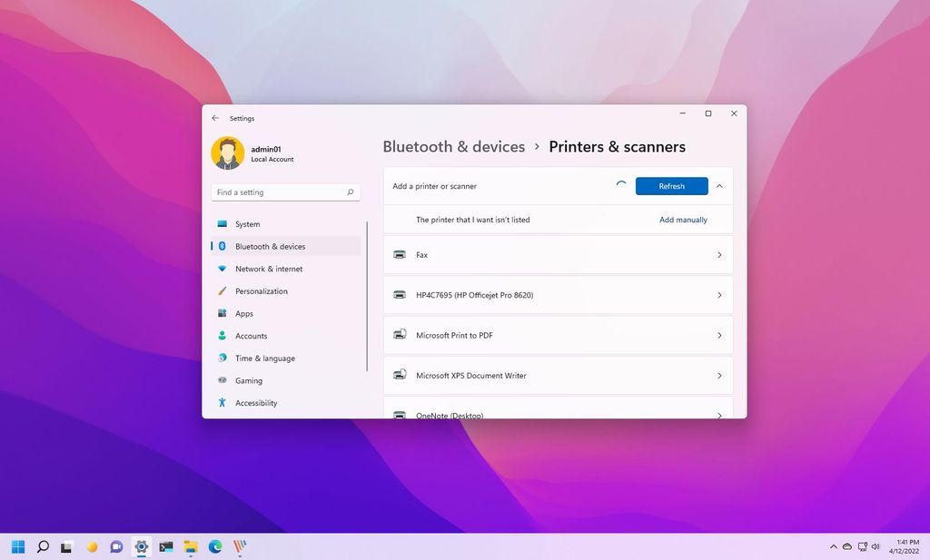
Task: Open the volume flyout in the system tray
Action: 875,547
